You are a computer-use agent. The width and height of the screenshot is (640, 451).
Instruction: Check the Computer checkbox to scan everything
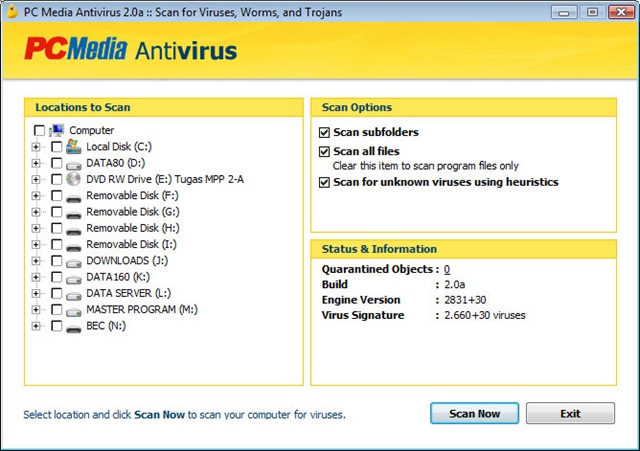(x=39, y=130)
